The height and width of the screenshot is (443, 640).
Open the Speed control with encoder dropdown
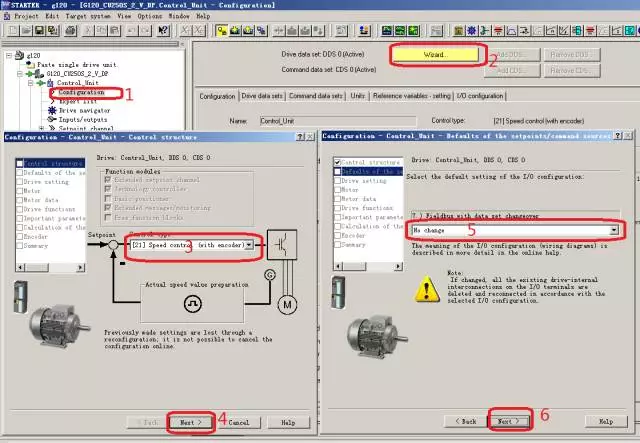[x=261, y=244]
